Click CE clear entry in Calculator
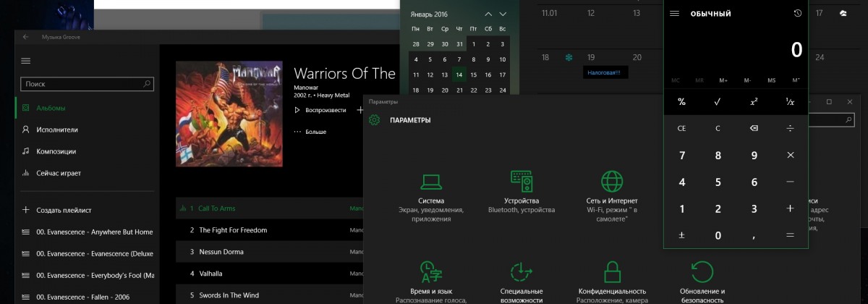The image size is (868, 304). click(x=682, y=128)
